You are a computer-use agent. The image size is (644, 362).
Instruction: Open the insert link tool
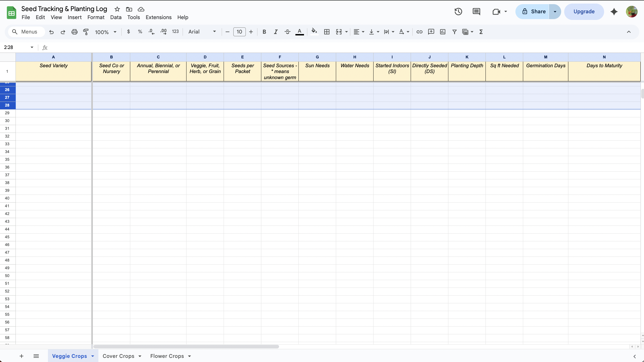pos(419,32)
